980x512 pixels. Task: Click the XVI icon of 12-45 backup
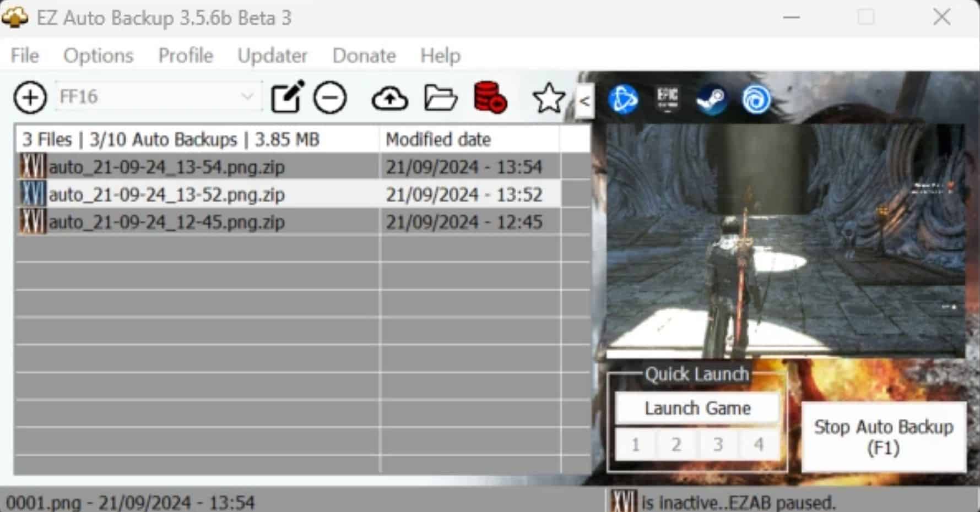coord(33,221)
